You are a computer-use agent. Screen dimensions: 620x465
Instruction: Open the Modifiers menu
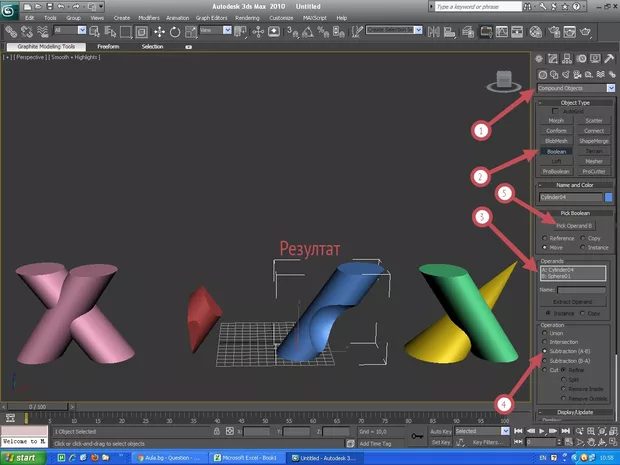pos(148,18)
